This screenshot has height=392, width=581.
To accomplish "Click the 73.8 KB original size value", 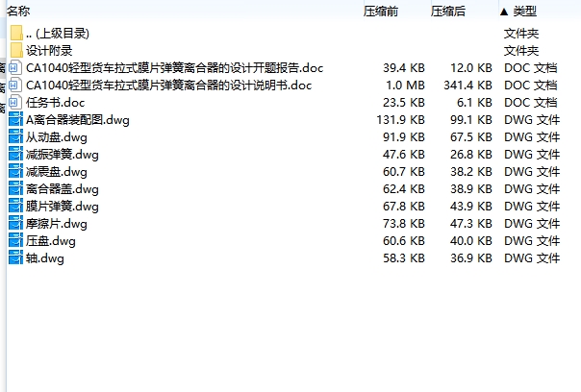I will pos(404,224).
